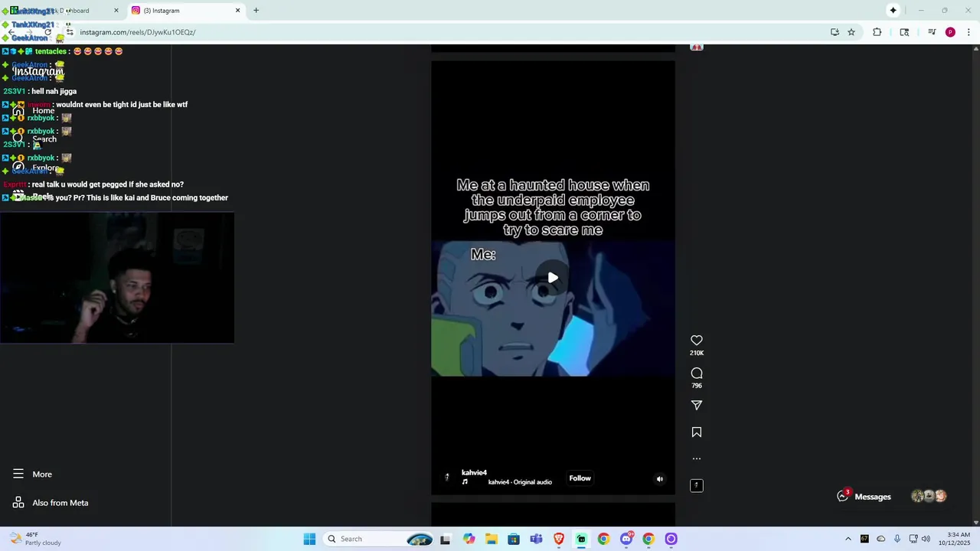
Task: Click the Instagram logo wordmark
Action: (38, 71)
